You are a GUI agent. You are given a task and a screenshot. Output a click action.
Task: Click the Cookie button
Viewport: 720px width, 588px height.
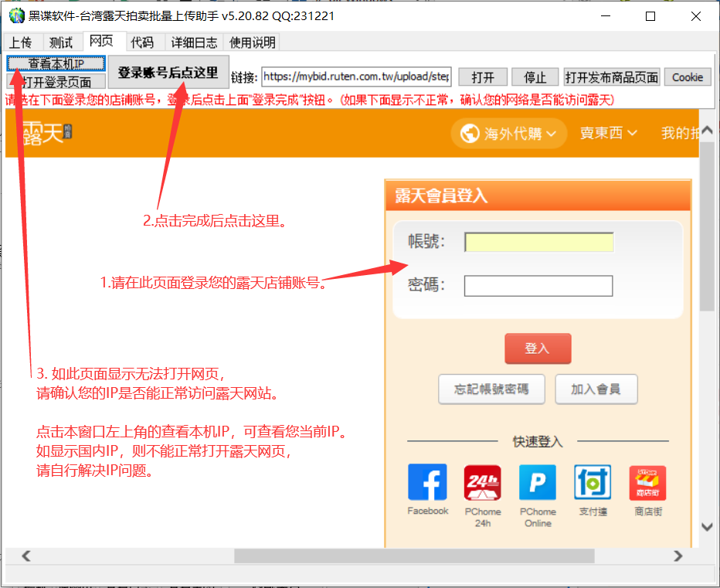point(688,77)
